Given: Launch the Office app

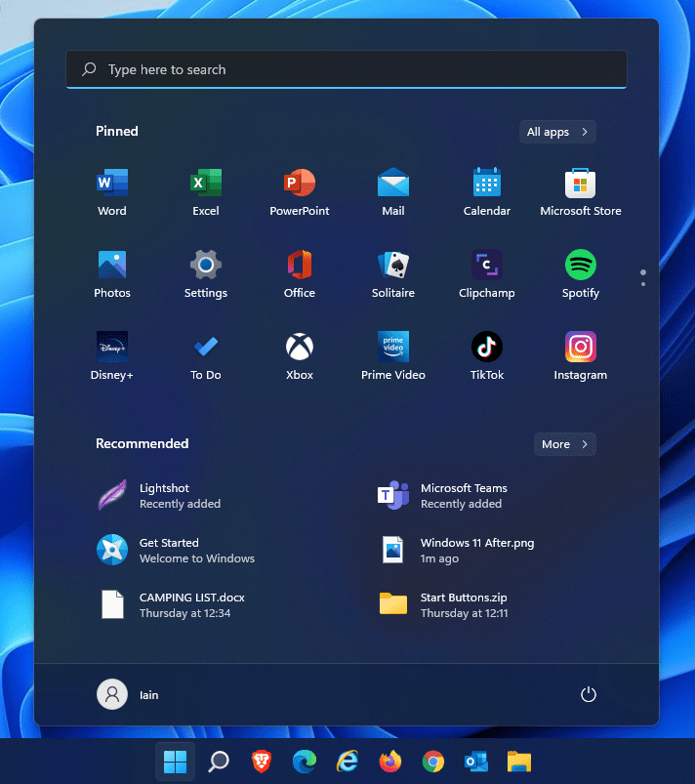Looking at the screenshot, I should tap(300, 273).
